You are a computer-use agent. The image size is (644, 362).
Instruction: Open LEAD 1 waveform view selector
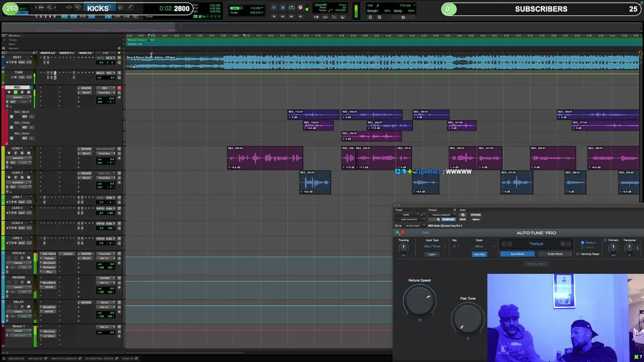(18, 158)
